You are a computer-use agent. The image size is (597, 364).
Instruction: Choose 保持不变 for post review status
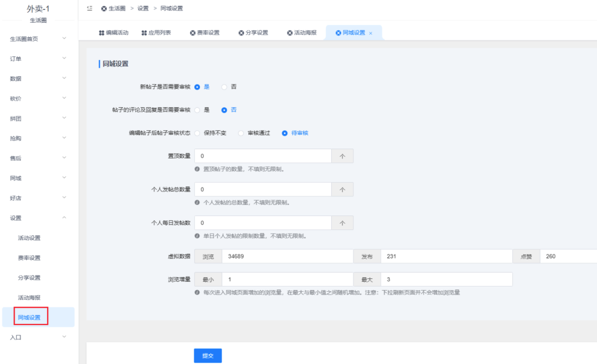(x=198, y=133)
